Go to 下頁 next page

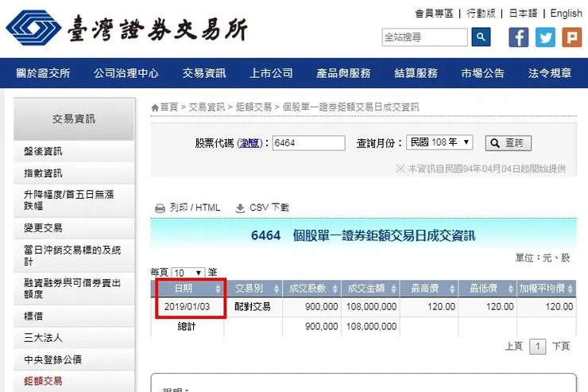(561, 346)
